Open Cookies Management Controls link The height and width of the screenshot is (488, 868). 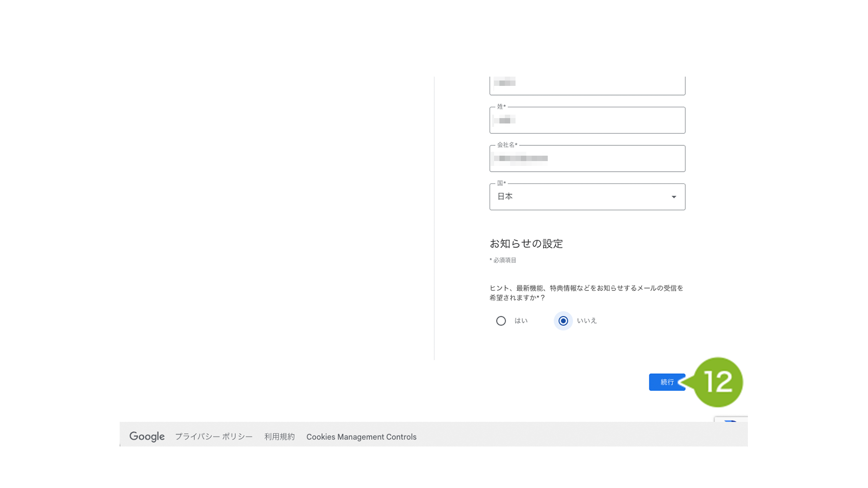click(x=361, y=437)
